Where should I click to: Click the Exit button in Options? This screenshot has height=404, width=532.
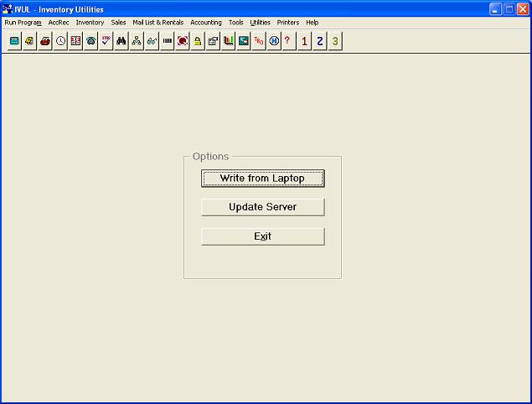point(262,236)
